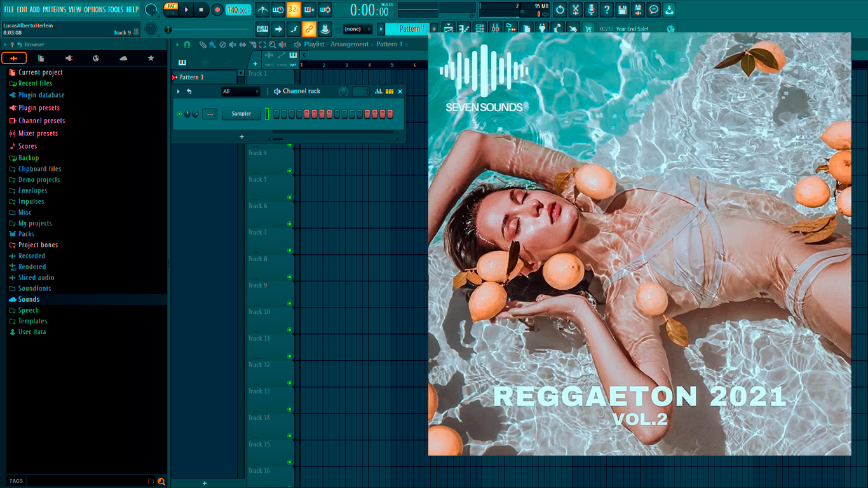
Task: Enable typing keyboard to piano
Action: 262,29
